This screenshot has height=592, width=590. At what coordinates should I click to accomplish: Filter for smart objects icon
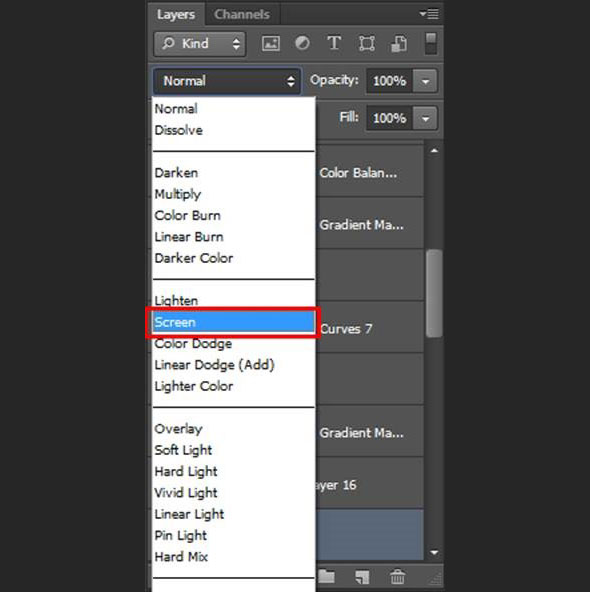click(x=399, y=43)
